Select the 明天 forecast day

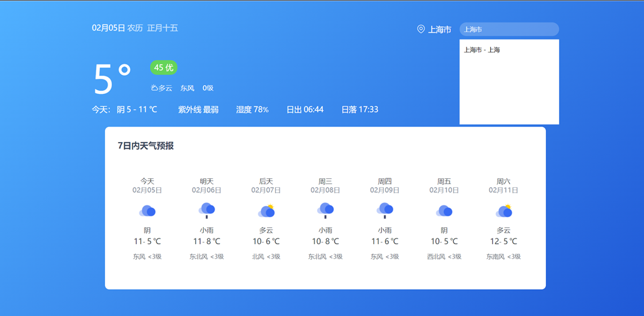tap(206, 219)
